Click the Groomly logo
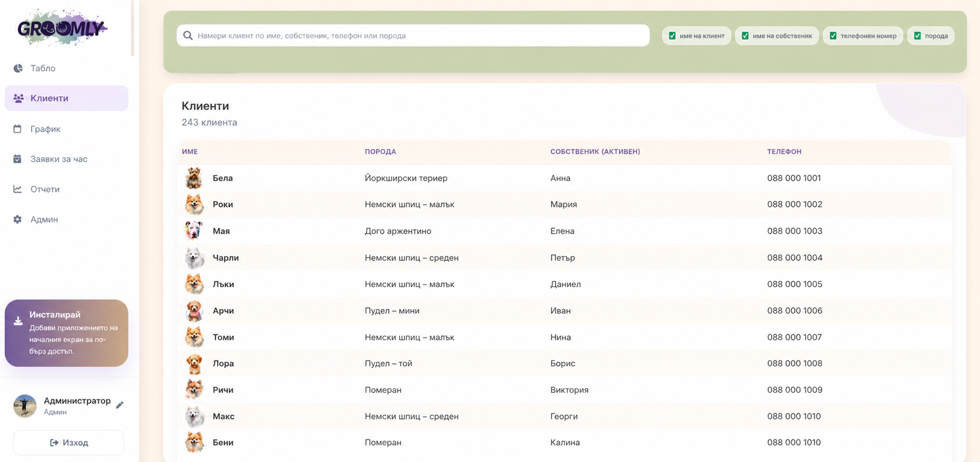980x462 pixels. [62, 27]
